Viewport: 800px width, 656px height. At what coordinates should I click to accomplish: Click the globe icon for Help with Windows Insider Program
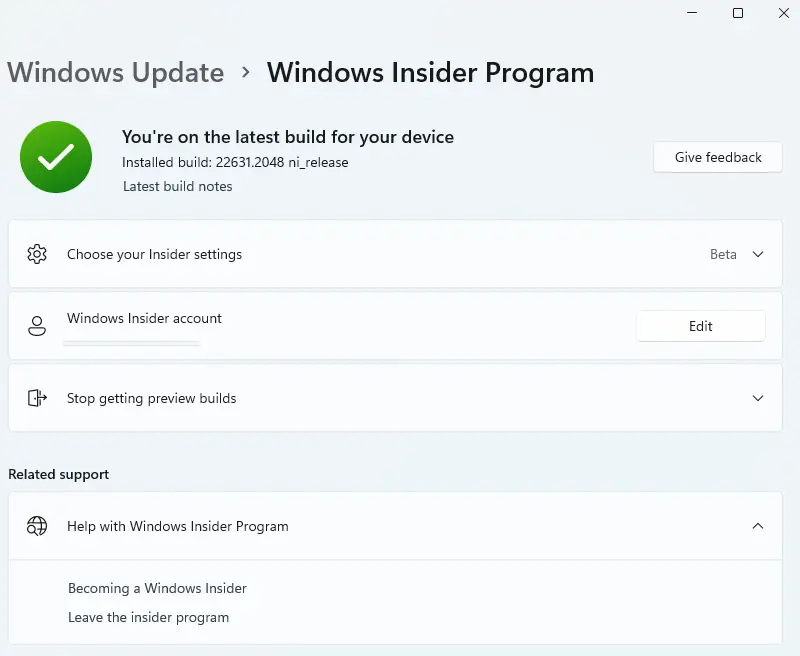37,526
